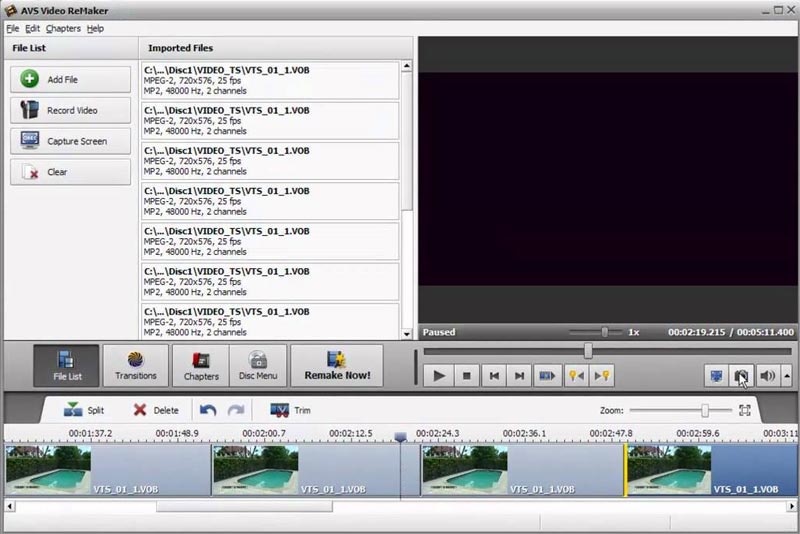
Task: Take a snapshot with camera icon
Action: pyautogui.click(x=741, y=376)
